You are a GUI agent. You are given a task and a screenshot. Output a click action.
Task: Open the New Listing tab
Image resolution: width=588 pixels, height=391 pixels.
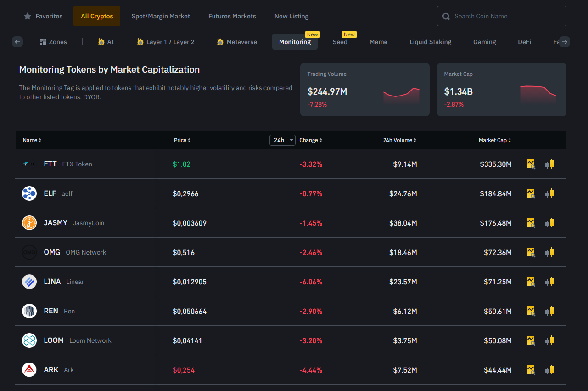click(291, 16)
